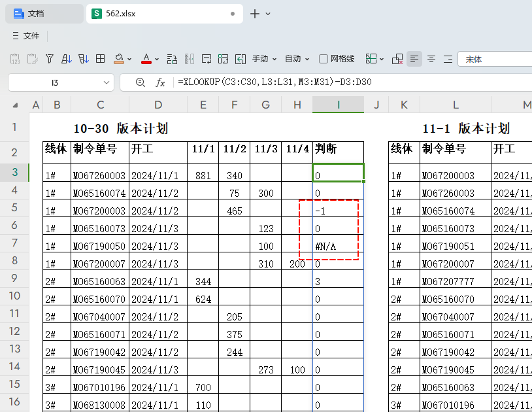This screenshot has width=532, height=412.
Task: Click the greyed insert columns icon
Action: point(190,59)
